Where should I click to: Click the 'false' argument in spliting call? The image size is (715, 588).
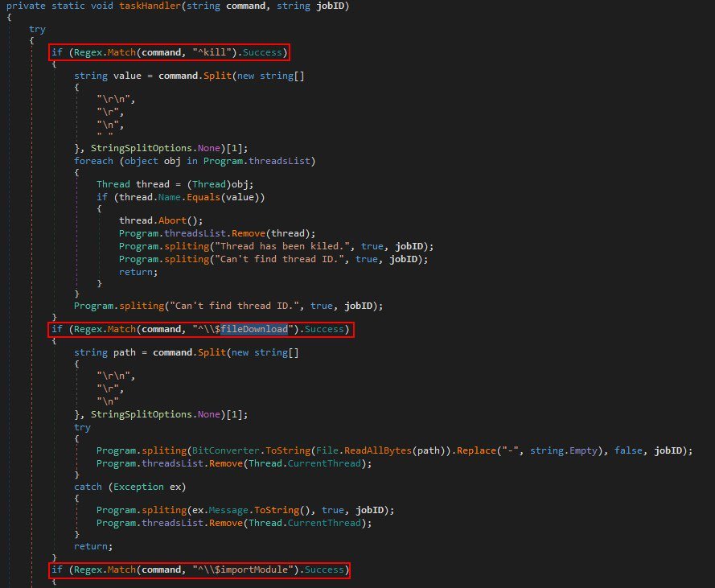coord(628,450)
